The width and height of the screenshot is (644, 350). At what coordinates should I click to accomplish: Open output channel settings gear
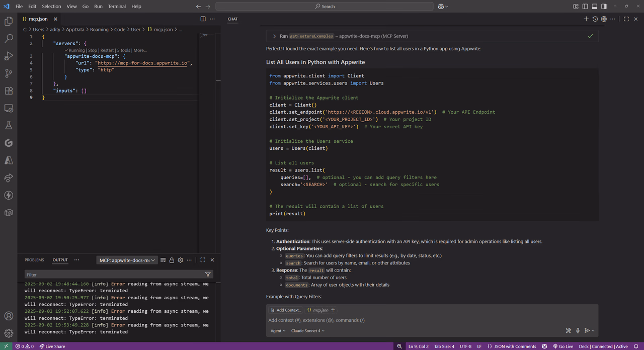click(x=181, y=260)
